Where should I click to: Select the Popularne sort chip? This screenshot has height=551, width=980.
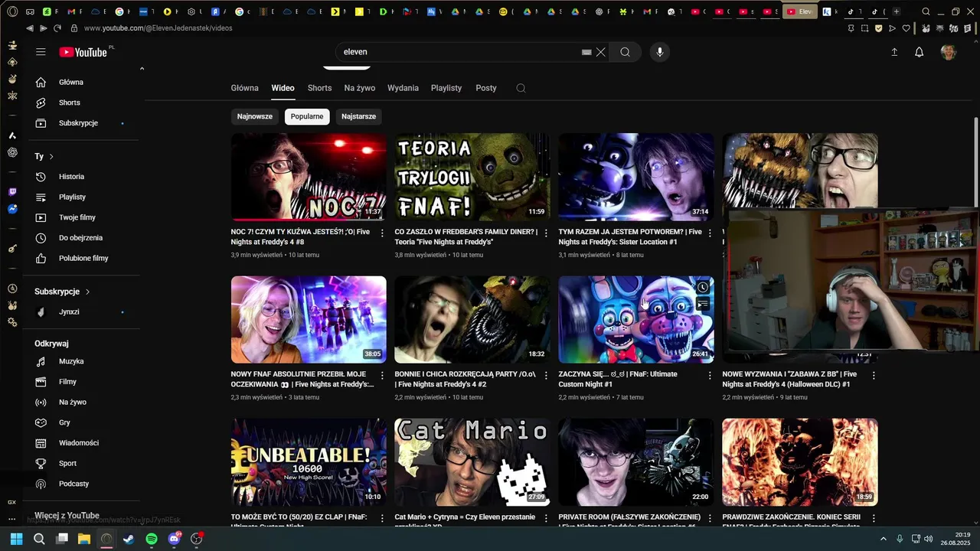click(x=307, y=116)
